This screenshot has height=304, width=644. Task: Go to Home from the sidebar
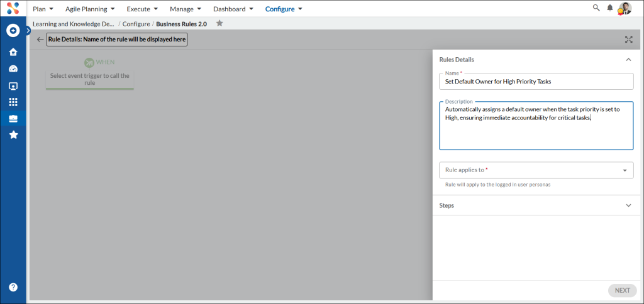click(x=13, y=52)
